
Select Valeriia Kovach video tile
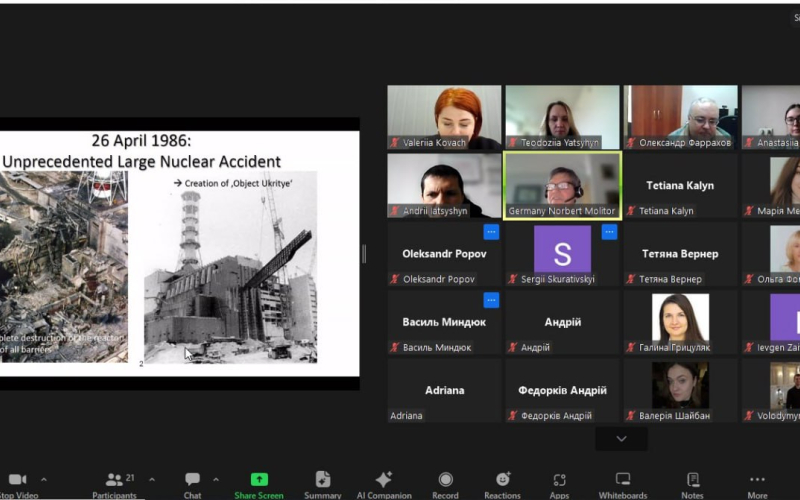pyautogui.click(x=444, y=117)
